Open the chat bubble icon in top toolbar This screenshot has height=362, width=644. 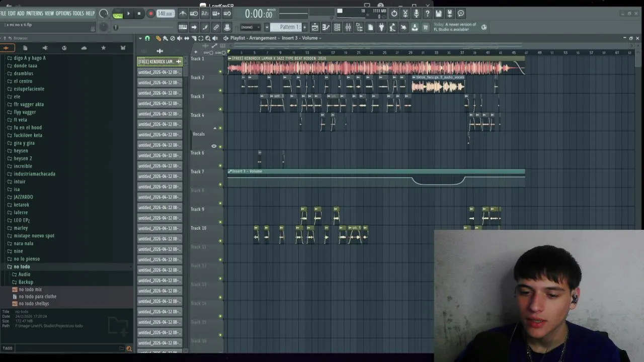(461, 14)
